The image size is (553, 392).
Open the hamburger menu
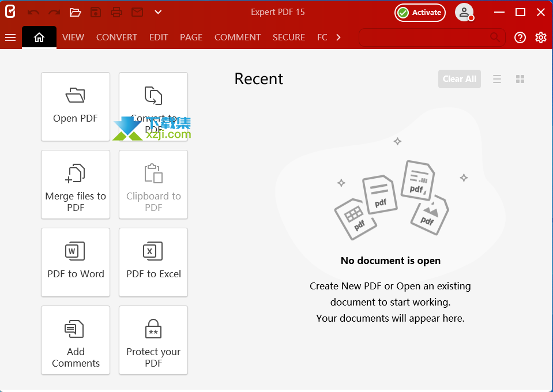click(x=10, y=37)
